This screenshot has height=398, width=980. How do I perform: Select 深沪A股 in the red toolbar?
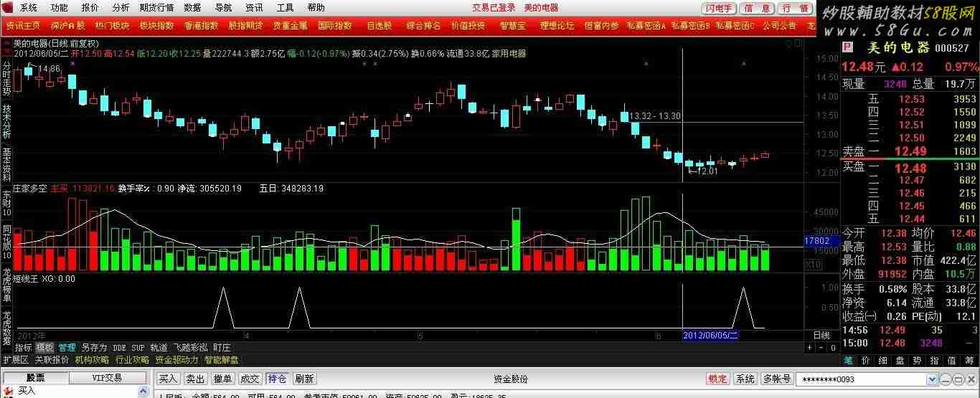(67, 25)
